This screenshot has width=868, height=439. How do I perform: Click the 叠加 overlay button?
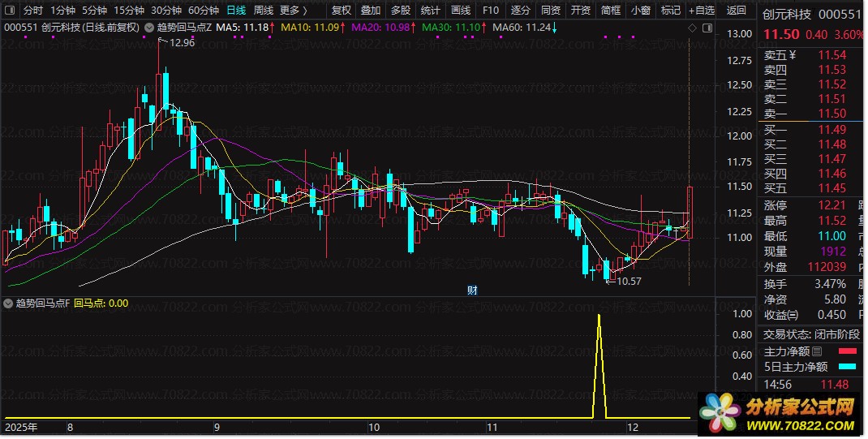[x=371, y=10]
